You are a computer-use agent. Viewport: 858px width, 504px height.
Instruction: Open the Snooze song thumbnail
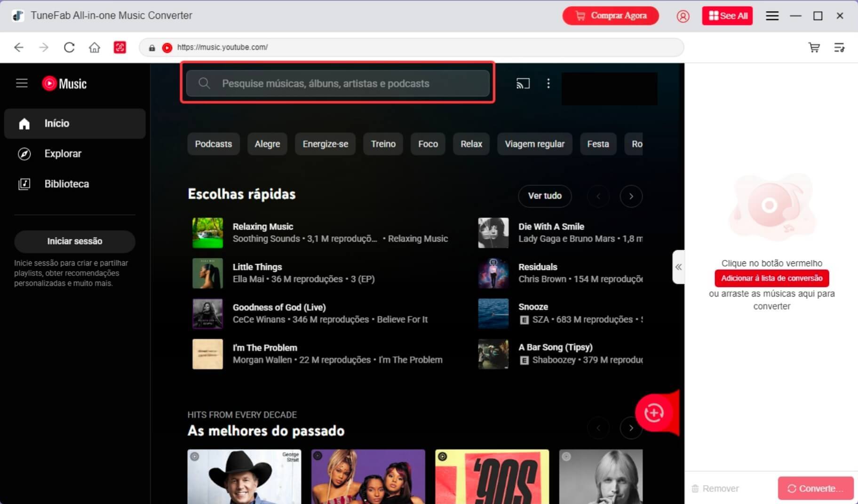493,314
